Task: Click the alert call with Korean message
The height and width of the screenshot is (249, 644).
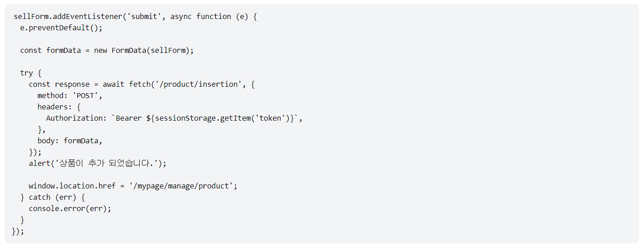Action: coord(98,164)
